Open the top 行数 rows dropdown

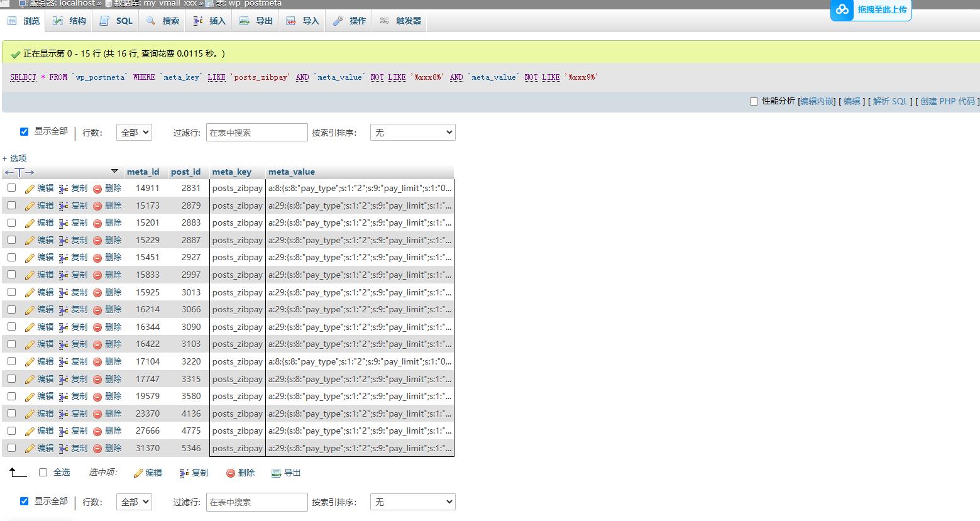point(134,133)
